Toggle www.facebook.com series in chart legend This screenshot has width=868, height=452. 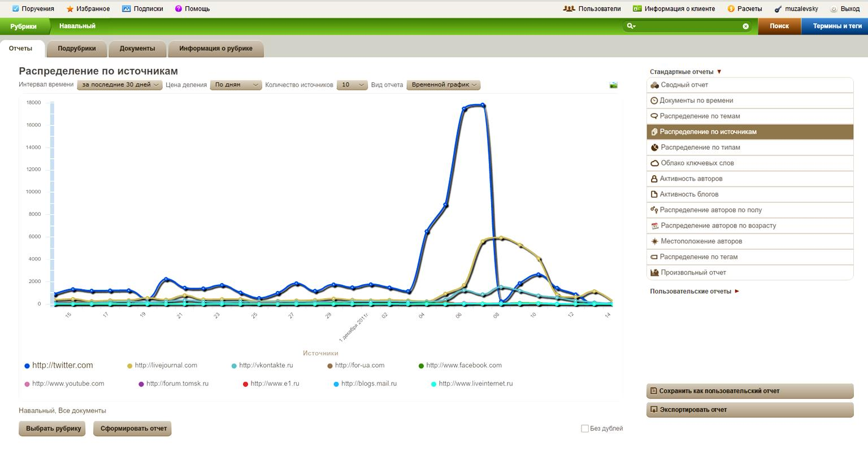pyautogui.click(x=460, y=366)
